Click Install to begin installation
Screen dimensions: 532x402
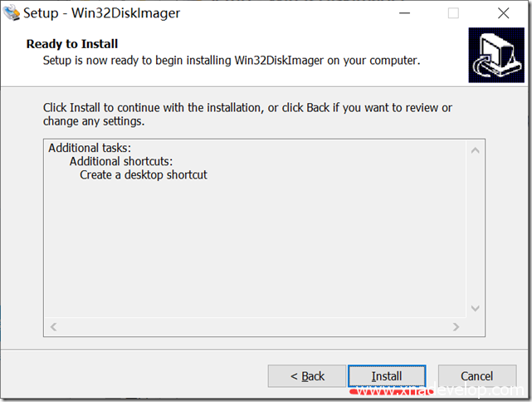(x=387, y=376)
